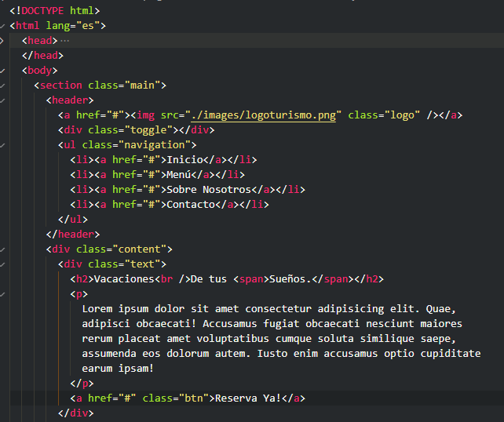This screenshot has height=422, width=504.
Task: Click the words De tus in the h2
Action: (209, 278)
